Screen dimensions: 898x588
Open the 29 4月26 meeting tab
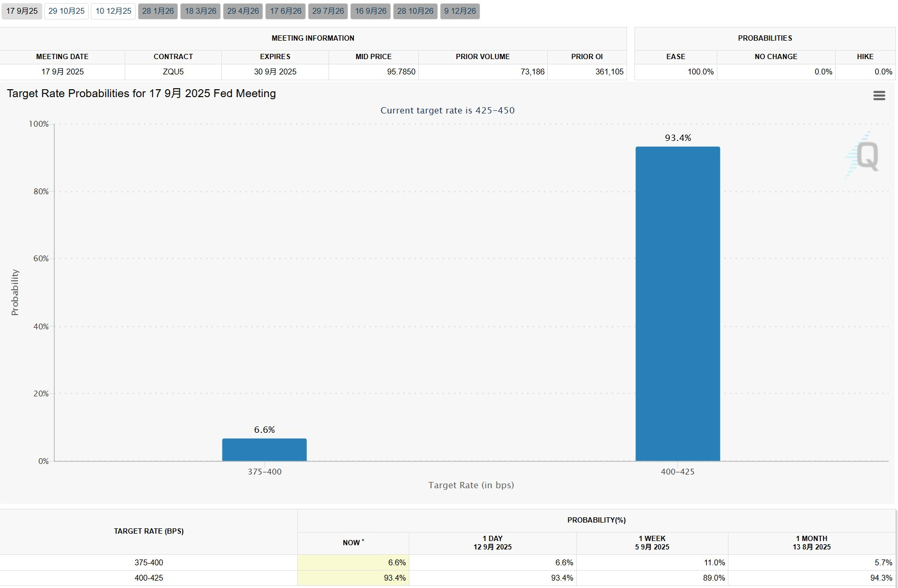243,11
